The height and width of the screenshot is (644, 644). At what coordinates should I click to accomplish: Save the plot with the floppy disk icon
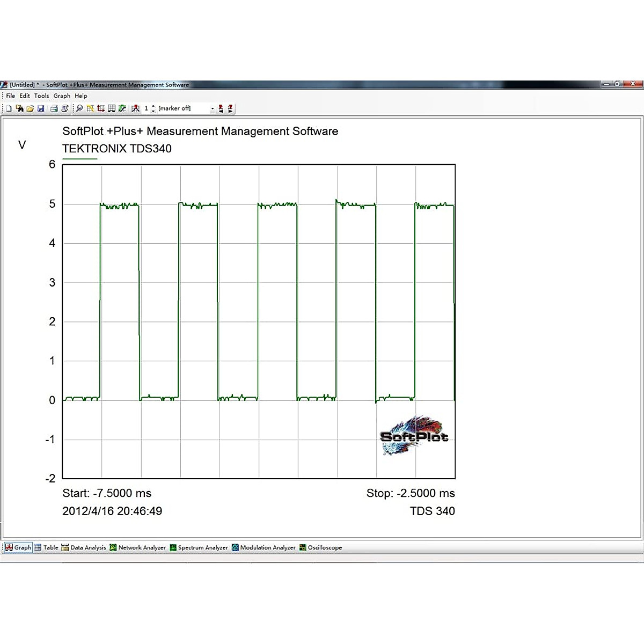click(41, 108)
